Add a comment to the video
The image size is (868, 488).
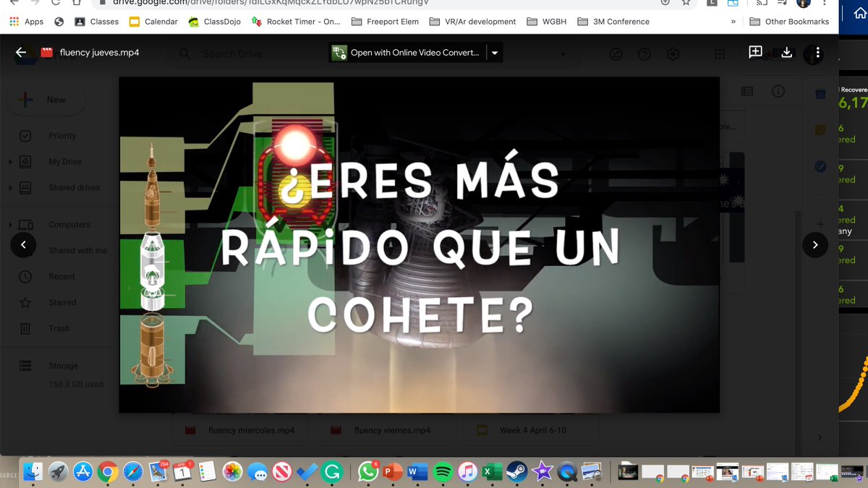tap(755, 53)
